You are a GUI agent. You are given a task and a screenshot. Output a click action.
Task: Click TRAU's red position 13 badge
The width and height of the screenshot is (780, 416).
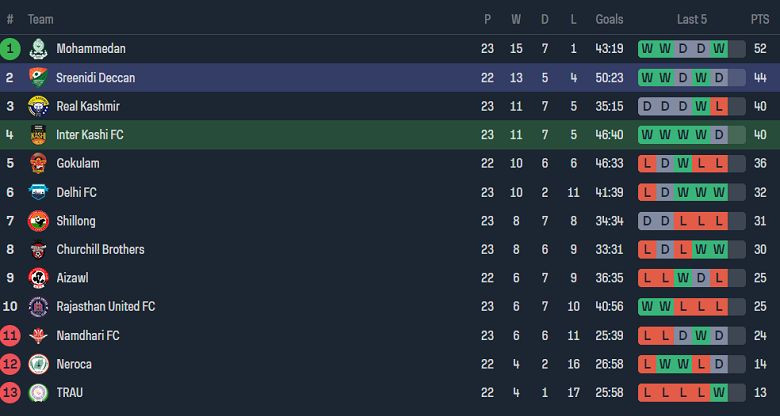(10, 393)
